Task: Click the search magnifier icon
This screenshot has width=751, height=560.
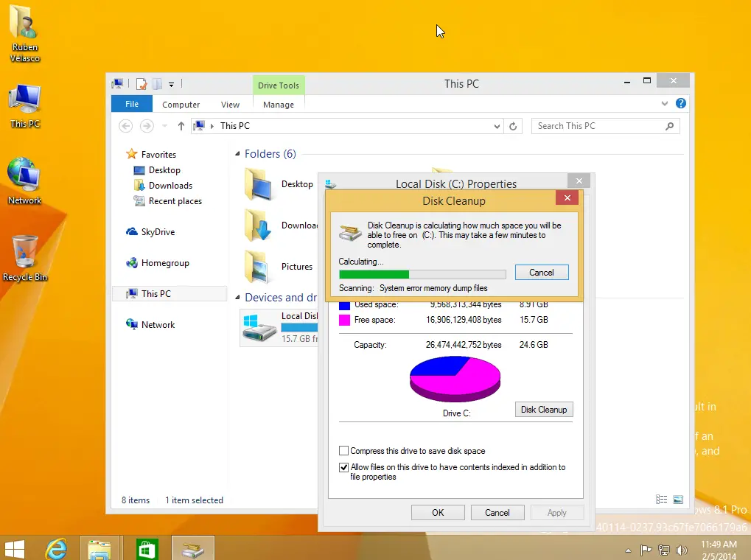Action: coord(670,126)
